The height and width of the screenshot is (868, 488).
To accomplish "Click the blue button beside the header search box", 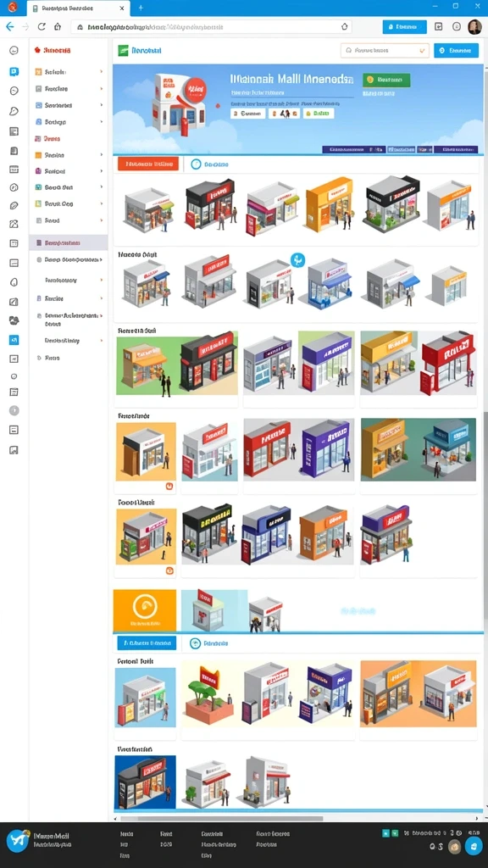I will point(456,50).
